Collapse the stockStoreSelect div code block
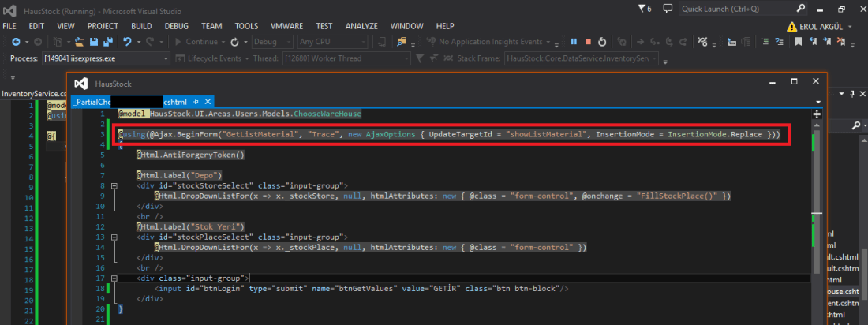Image resolution: width=868 pixels, height=325 pixels. [x=114, y=186]
